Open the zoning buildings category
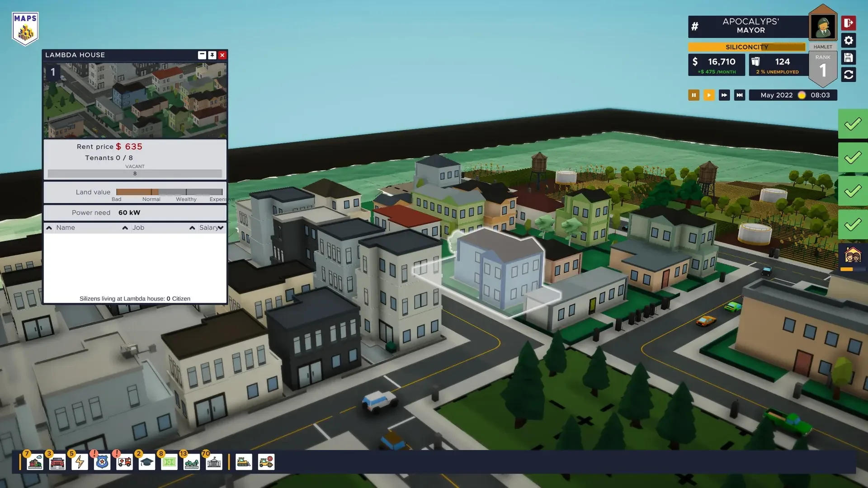This screenshot has width=868, height=488. tap(35, 462)
